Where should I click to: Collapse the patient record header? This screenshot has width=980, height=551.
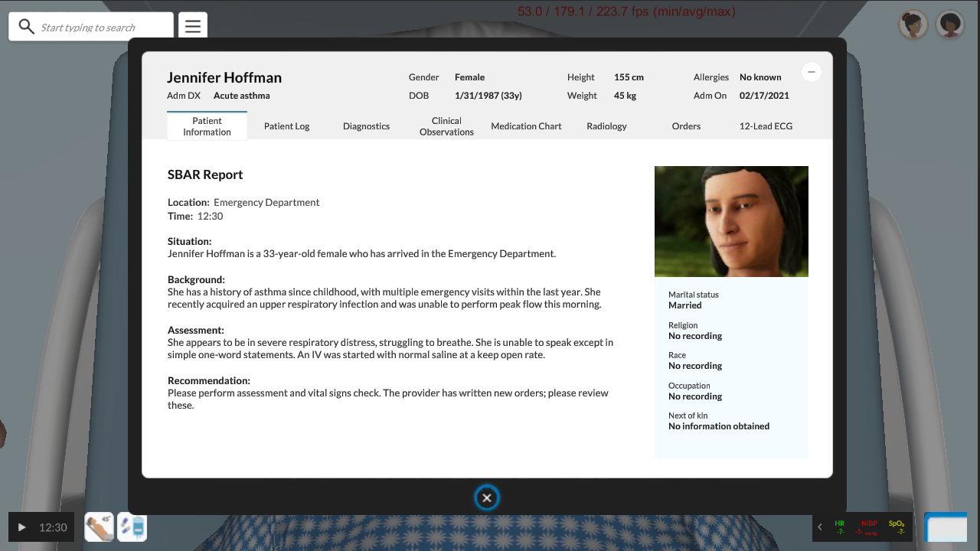(x=812, y=72)
